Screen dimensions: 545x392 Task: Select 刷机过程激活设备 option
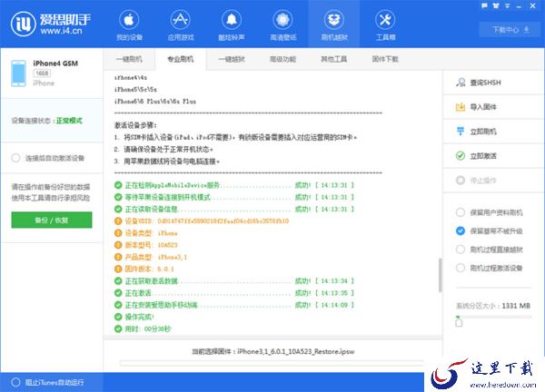coord(461,268)
